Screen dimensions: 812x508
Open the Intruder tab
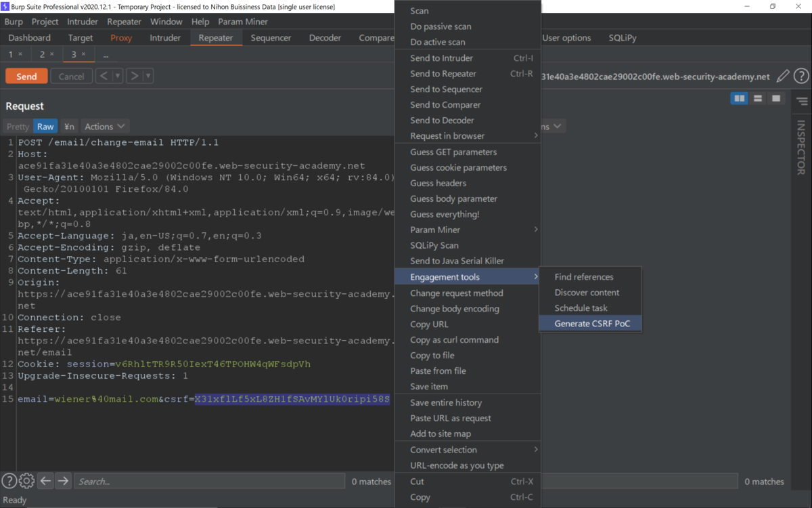[x=165, y=38]
